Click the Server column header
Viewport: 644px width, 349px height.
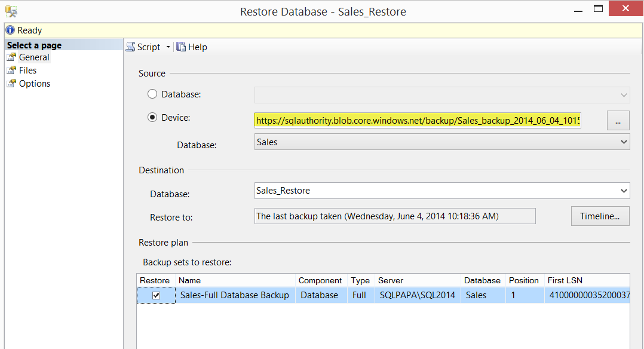[x=418, y=280]
